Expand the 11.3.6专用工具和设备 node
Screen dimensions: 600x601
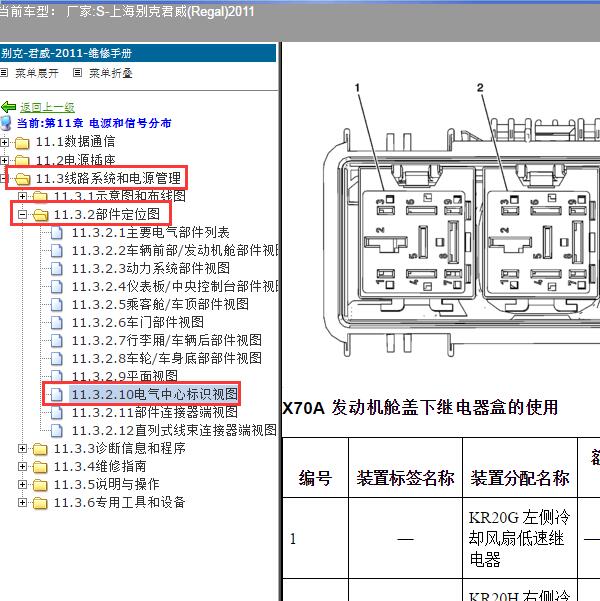[x=22, y=502]
